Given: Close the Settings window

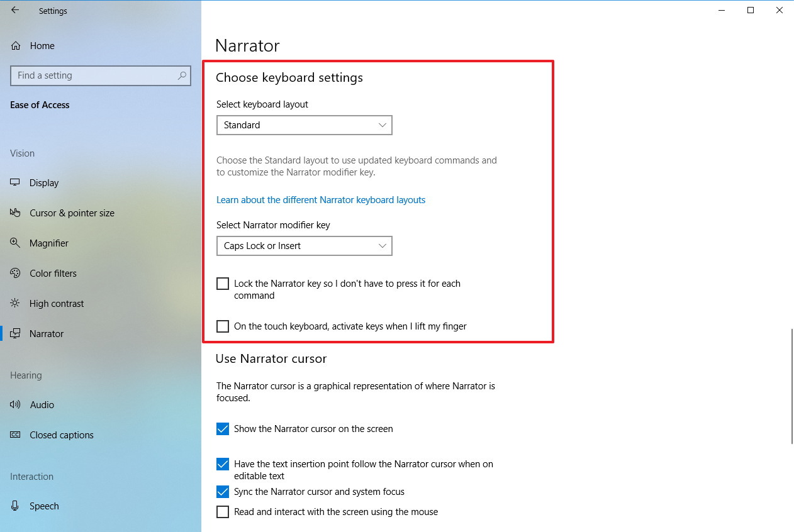Looking at the screenshot, I should click(780, 10).
